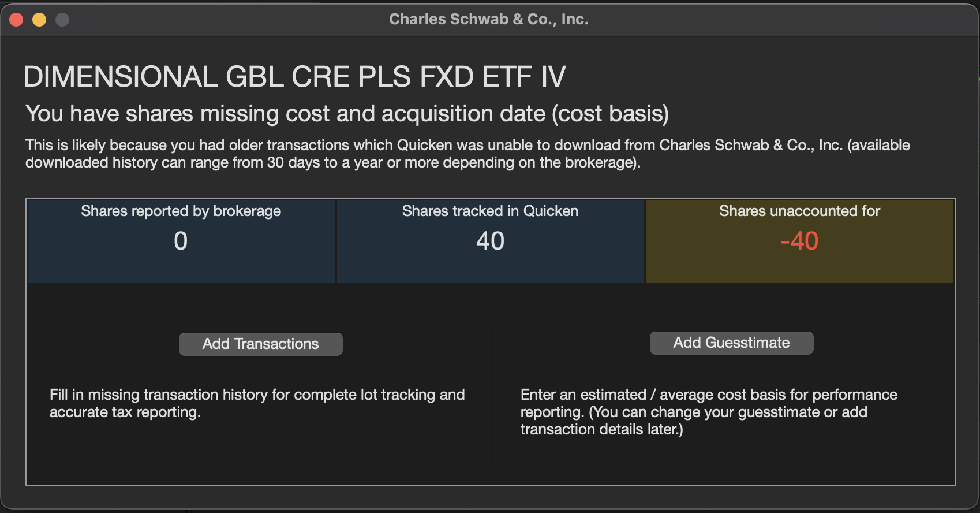Select the Shares unaccounted for value -40
Viewport: 980px width, 513px height.
799,241
